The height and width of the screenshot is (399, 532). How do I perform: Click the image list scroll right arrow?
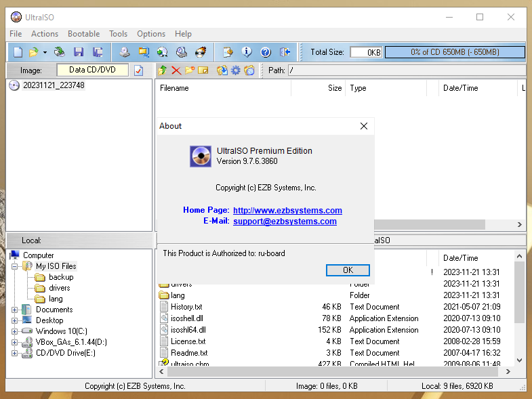[x=519, y=225]
